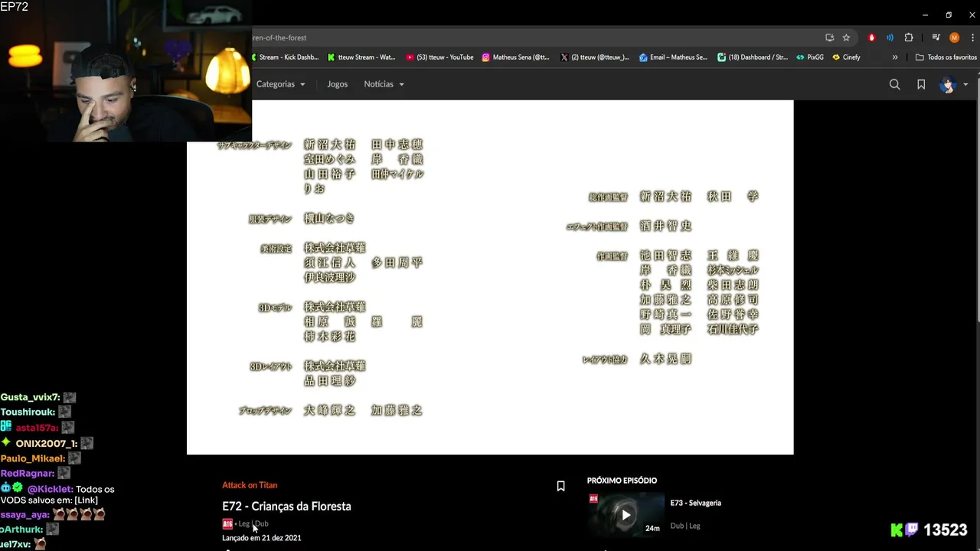Add episode E72 to watchlist bookmark
The height and width of the screenshot is (551, 980).
pyautogui.click(x=560, y=486)
